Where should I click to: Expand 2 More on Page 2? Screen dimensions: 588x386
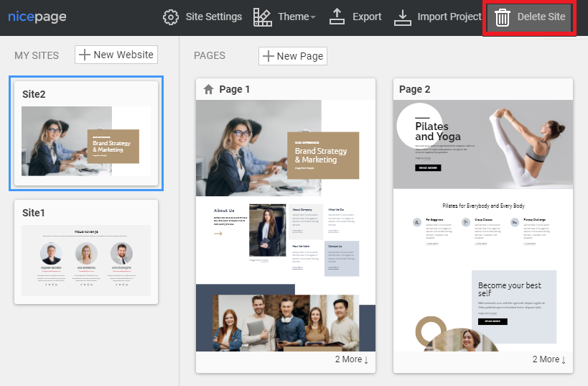tap(549, 359)
